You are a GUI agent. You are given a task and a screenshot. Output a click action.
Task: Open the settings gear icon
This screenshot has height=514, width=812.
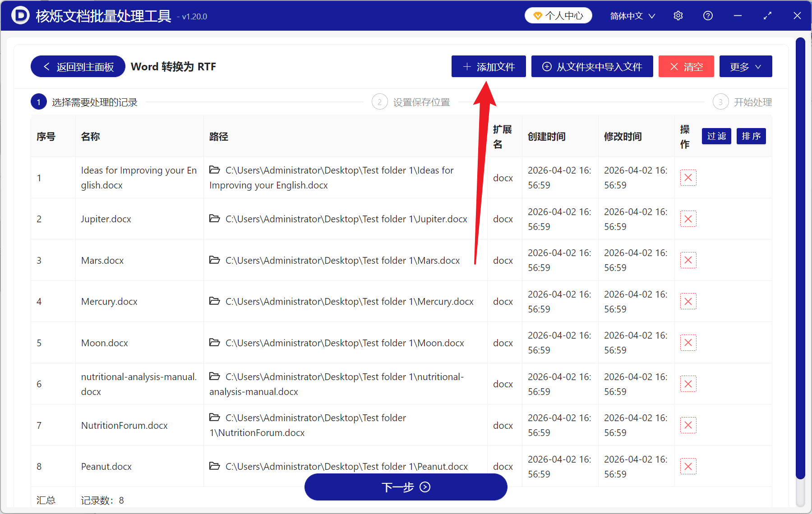click(x=678, y=15)
